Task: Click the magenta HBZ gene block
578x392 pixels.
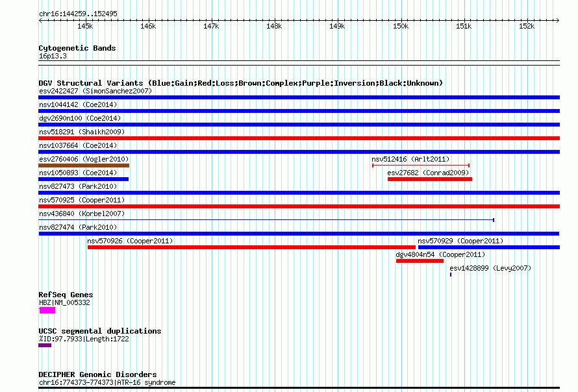Action: (47, 310)
